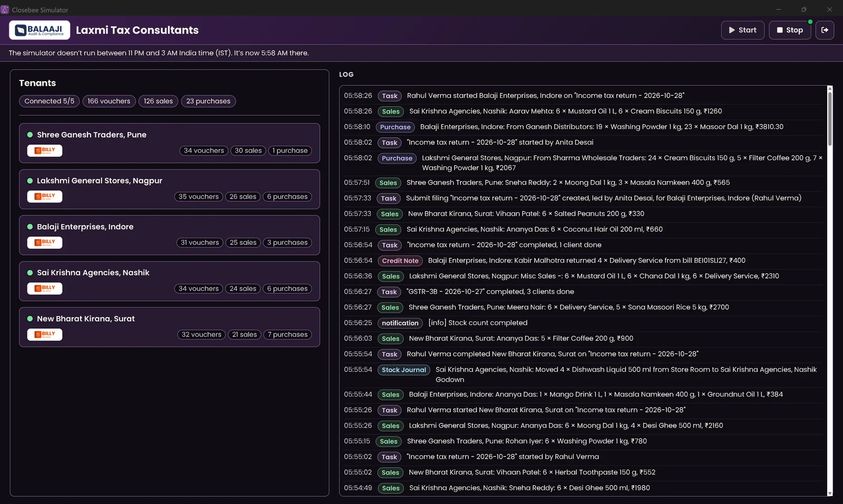Click the Task tag on the 05:58:26 log entry
The width and height of the screenshot is (843, 504).
pyautogui.click(x=390, y=96)
